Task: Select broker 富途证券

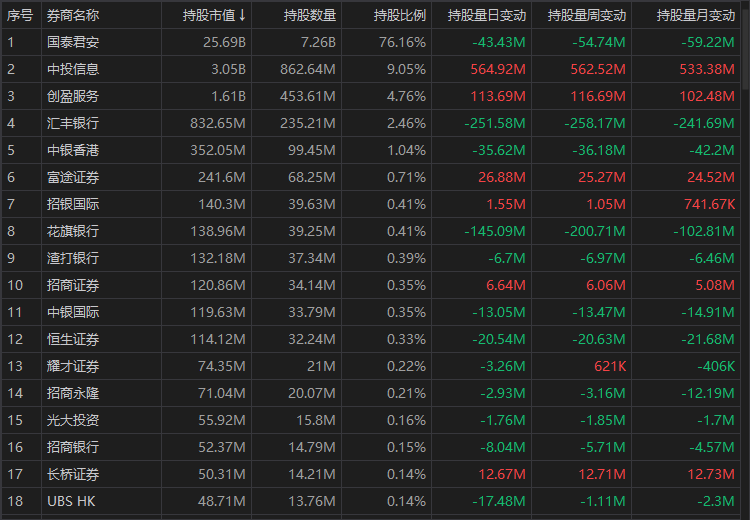Action: [x=73, y=177]
